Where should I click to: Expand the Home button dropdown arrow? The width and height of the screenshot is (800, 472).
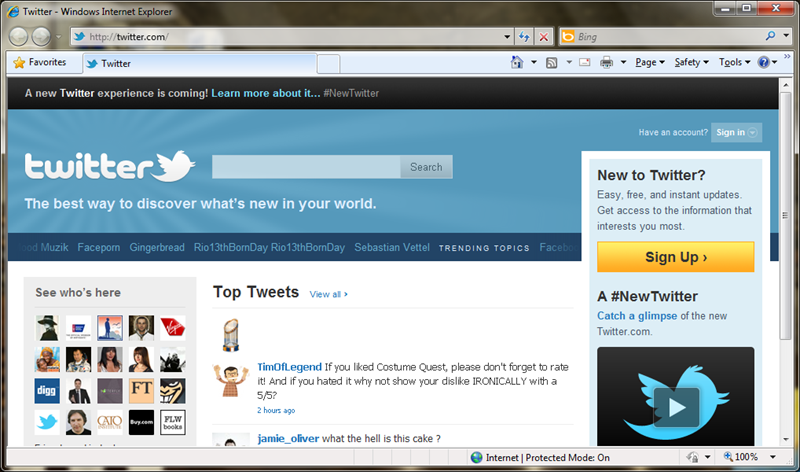click(x=534, y=62)
